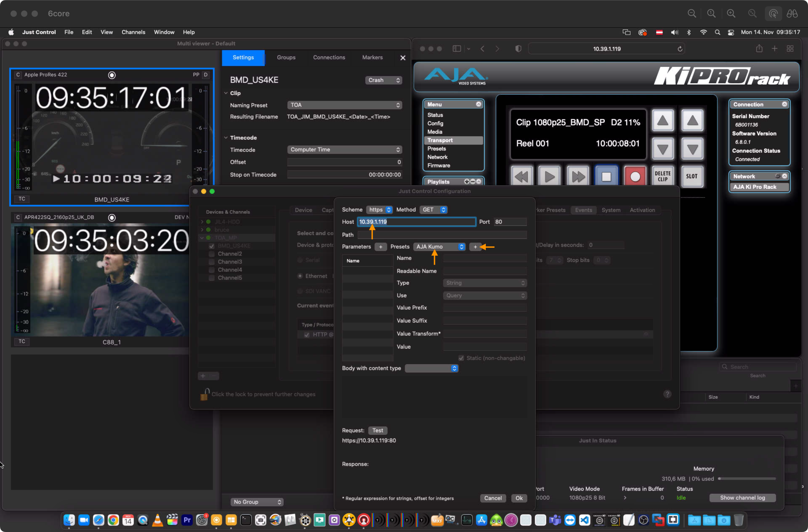Open the Naming Preset TOA dropdown

click(345, 105)
